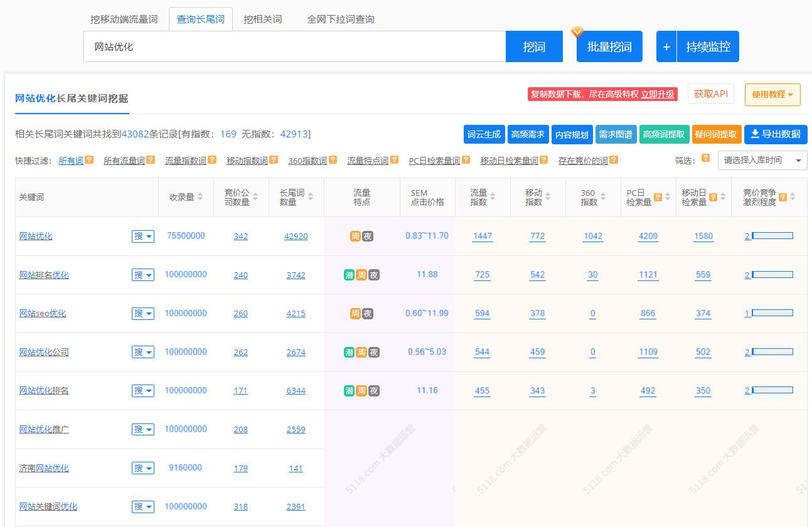Switch to the 挖相关词 tab
Image resolution: width=812 pixels, height=527 pixels.
[x=263, y=19]
